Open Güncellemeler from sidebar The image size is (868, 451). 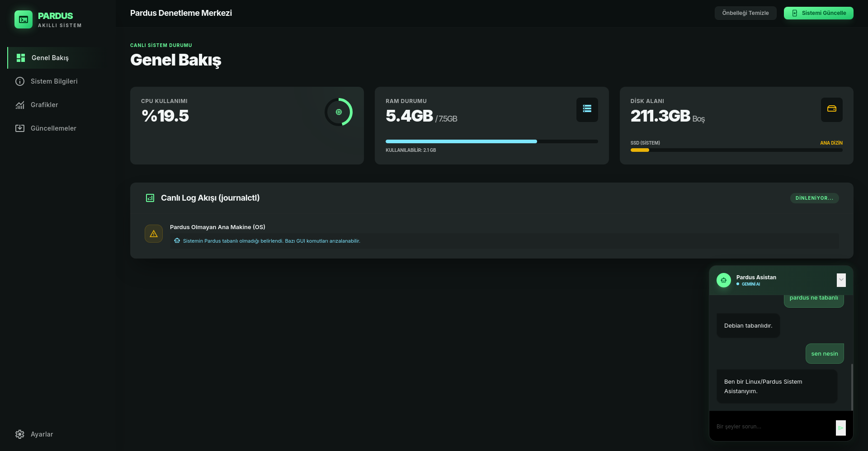click(x=53, y=128)
